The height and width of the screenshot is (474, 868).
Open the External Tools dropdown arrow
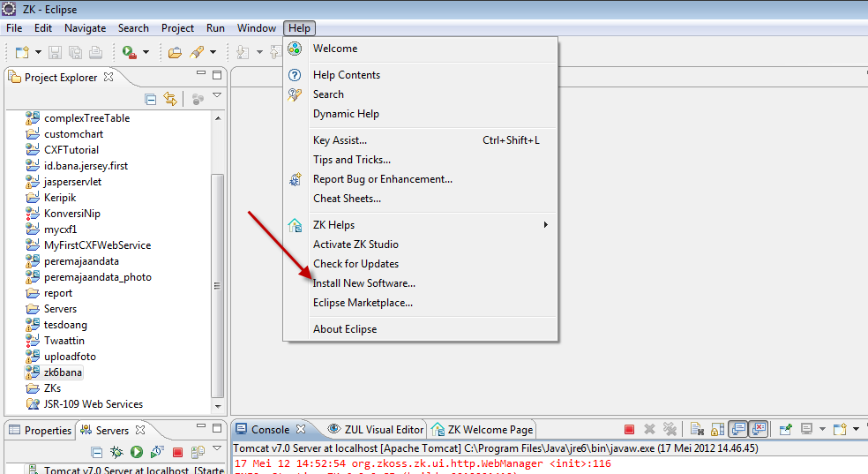tap(146, 53)
